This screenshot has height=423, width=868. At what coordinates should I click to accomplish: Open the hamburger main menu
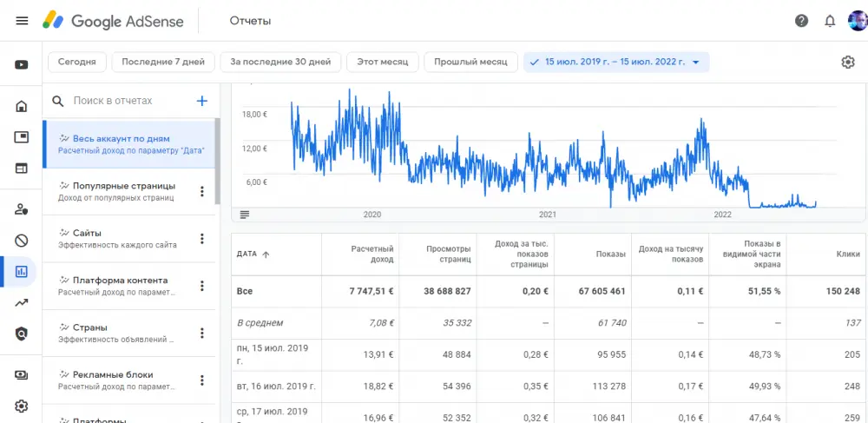22,21
